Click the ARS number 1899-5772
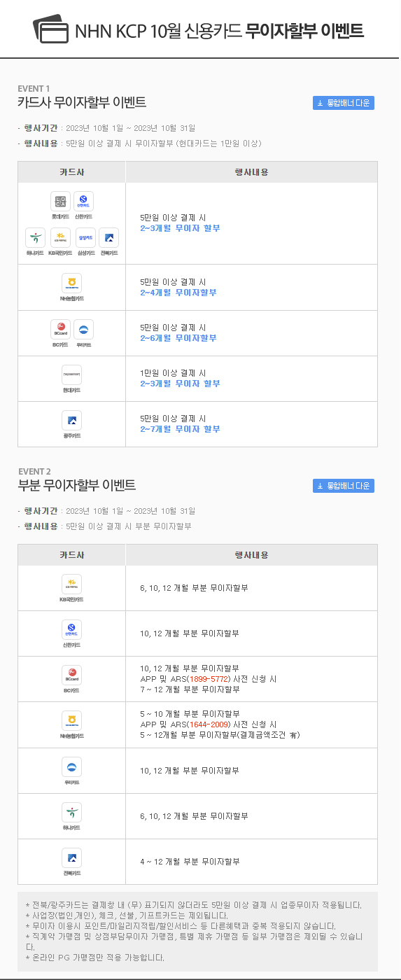 (x=209, y=679)
